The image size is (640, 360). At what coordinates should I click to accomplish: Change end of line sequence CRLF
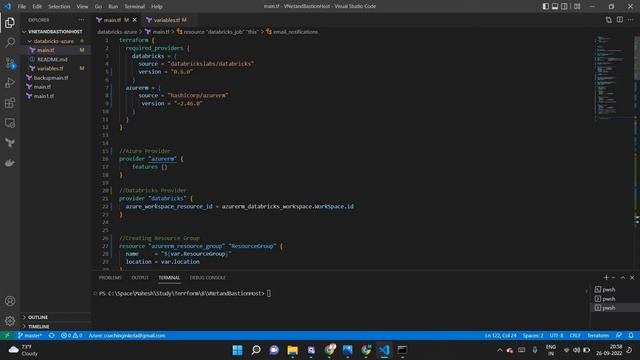coord(575,336)
